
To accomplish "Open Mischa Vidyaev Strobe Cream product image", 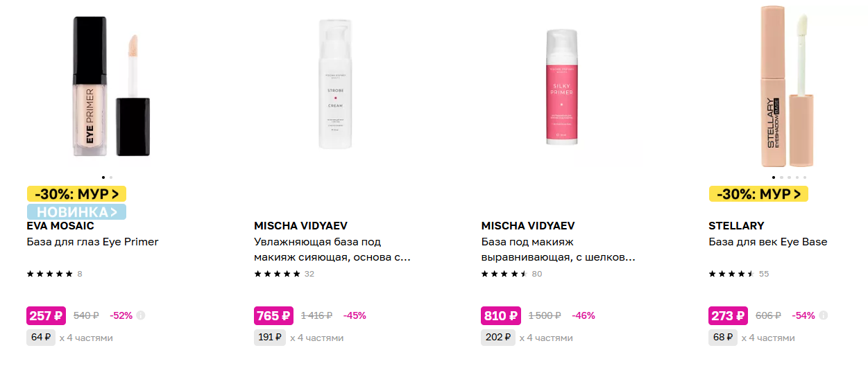I will [x=335, y=84].
